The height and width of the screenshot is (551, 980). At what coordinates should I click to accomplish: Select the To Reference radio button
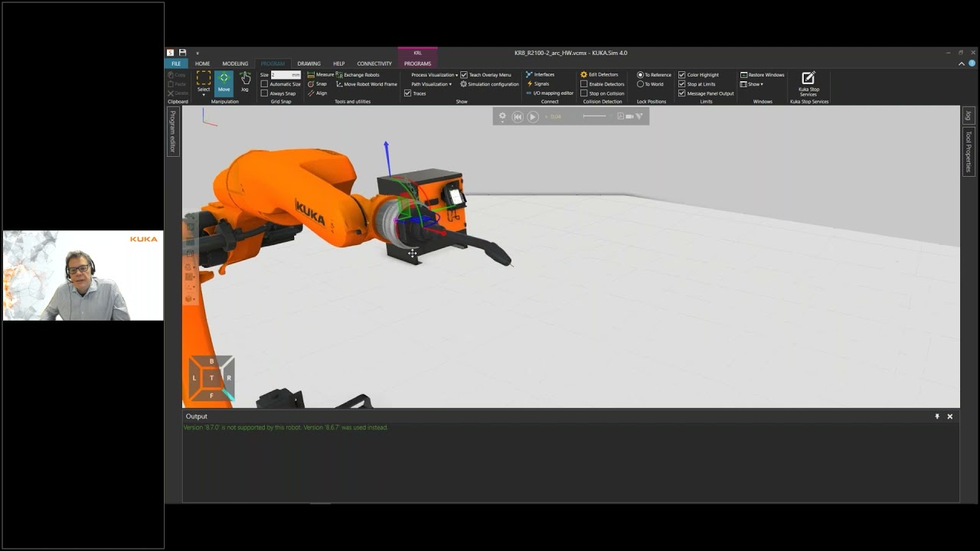click(640, 75)
